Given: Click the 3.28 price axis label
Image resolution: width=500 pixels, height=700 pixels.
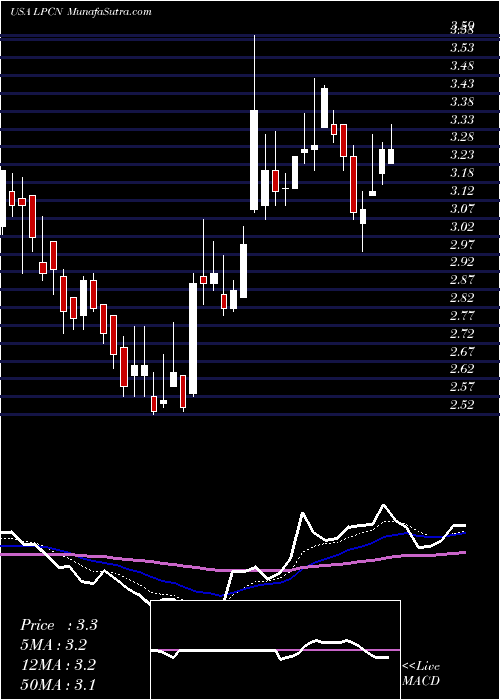Looking at the screenshot, I should (462, 137).
